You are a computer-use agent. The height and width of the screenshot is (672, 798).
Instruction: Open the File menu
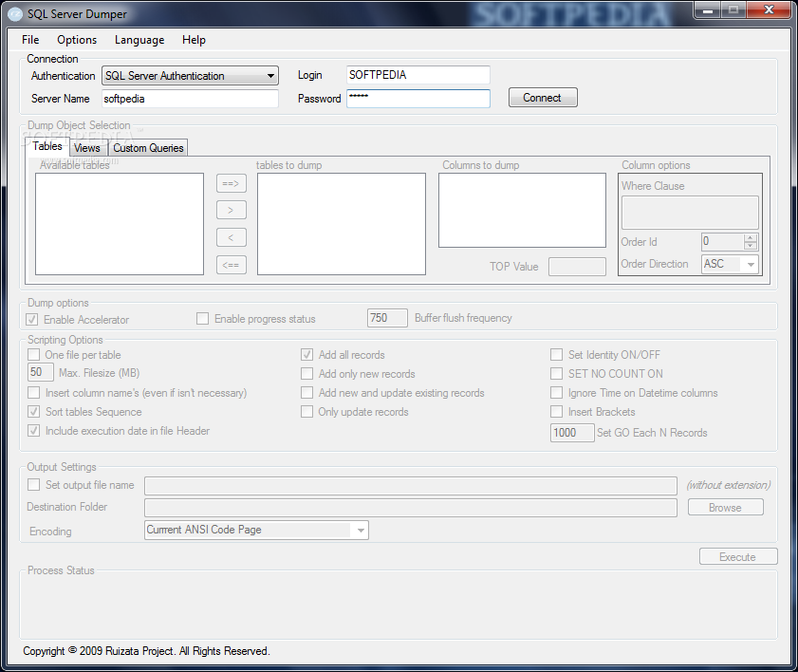point(30,40)
